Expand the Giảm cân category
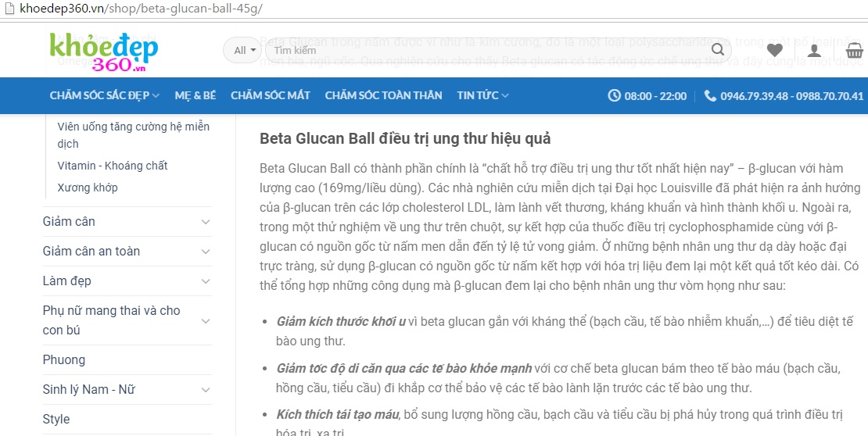 (206, 222)
